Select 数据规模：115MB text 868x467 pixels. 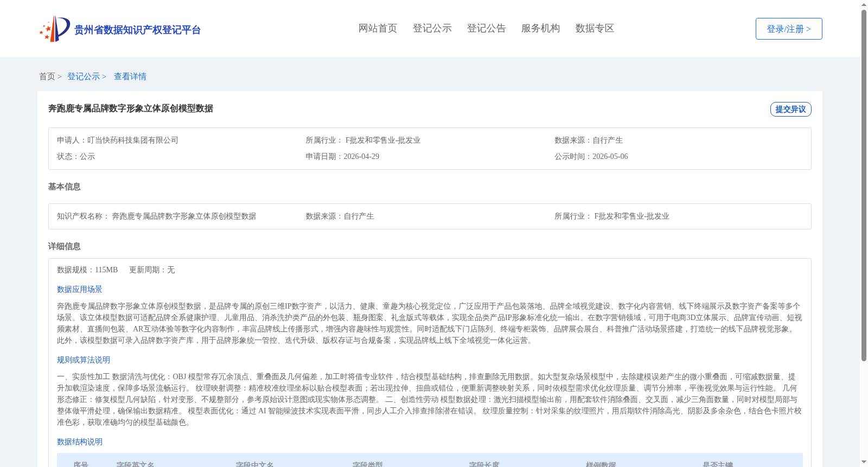[x=87, y=270]
